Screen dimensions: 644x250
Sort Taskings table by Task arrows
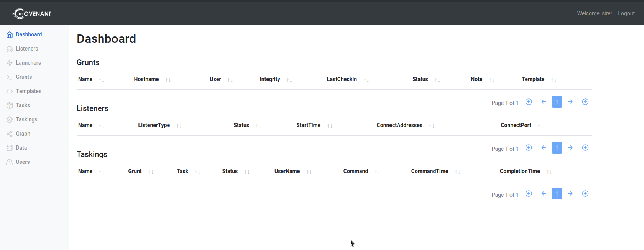pos(197,172)
